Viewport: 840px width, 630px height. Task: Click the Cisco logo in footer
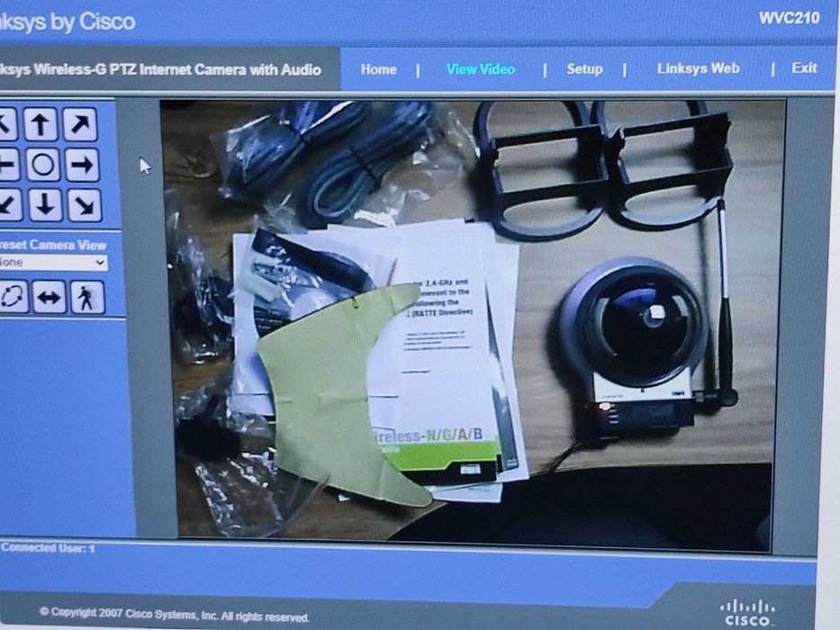[747, 613]
